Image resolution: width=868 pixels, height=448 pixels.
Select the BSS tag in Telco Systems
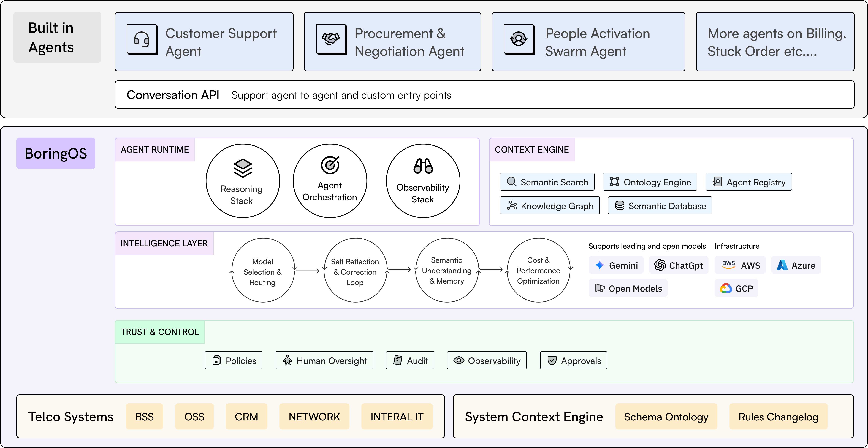(144, 417)
